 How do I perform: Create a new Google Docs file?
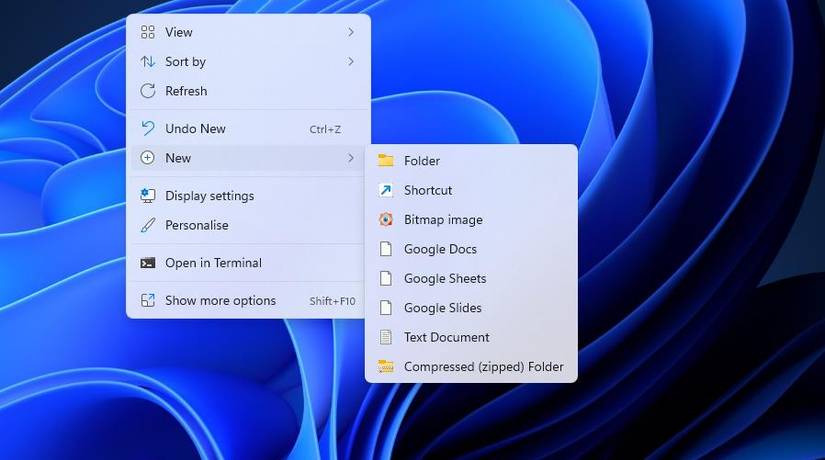[x=471, y=249]
